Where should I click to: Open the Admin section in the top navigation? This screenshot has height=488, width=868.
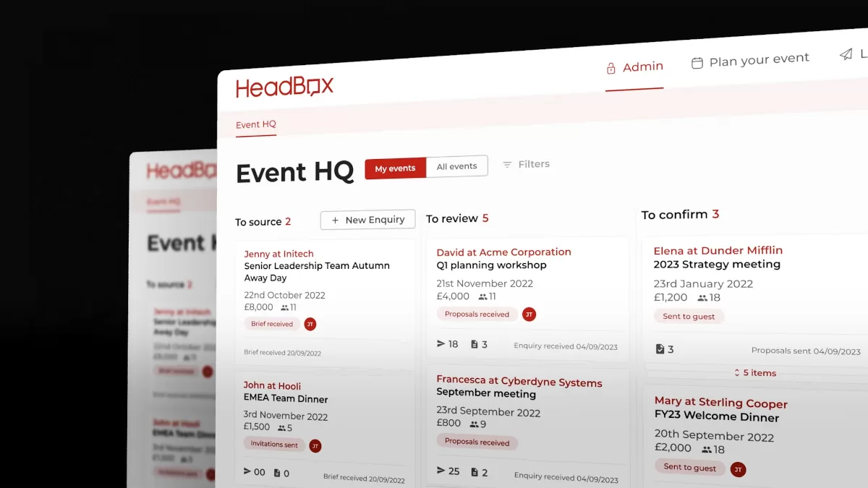634,67
